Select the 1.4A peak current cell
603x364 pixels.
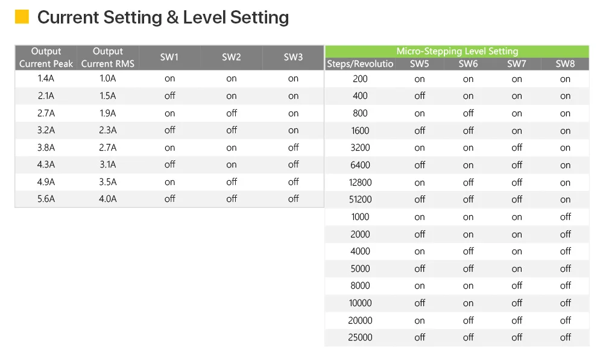[x=46, y=78]
